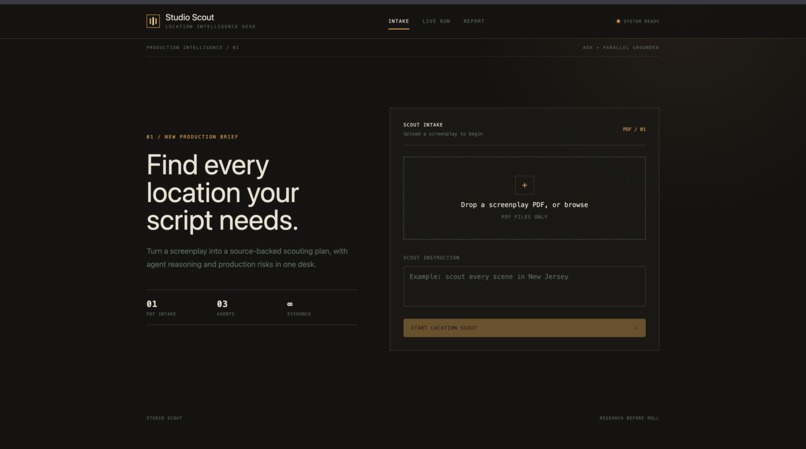Viewport: 806px width, 449px height.
Task: Switch to the Report tab
Action: click(x=473, y=22)
